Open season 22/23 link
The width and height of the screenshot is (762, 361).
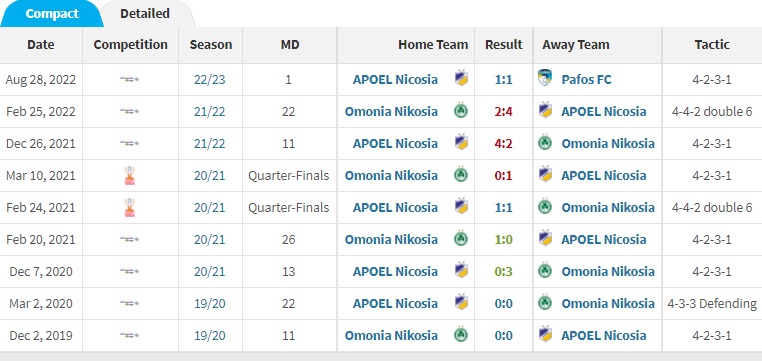(210, 79)
